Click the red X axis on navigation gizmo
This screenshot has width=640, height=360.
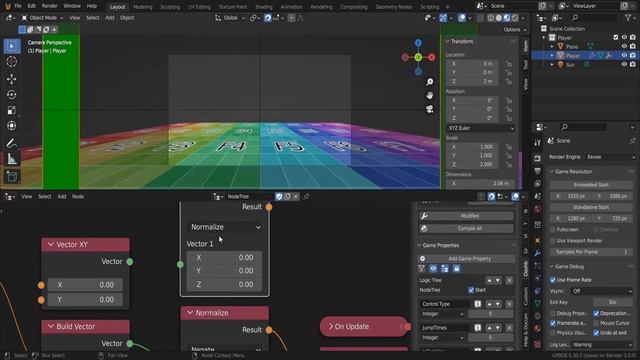[x=431, y=58]
